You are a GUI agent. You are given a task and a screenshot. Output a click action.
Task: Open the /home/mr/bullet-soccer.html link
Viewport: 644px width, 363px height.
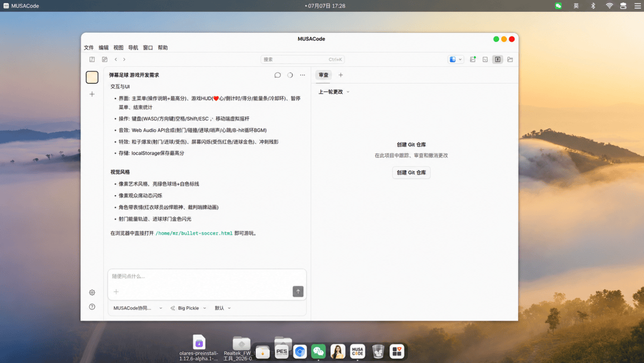pyautogui.click(x=194, y=233)
